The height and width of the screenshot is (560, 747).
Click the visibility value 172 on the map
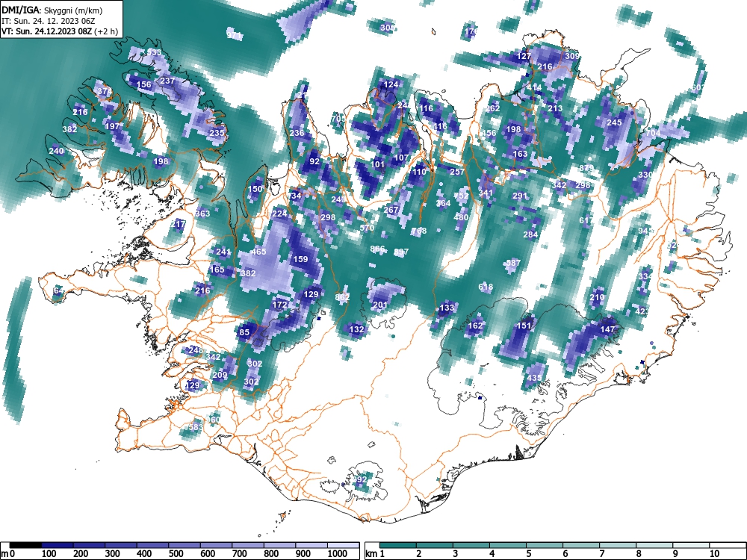(279, 305)
